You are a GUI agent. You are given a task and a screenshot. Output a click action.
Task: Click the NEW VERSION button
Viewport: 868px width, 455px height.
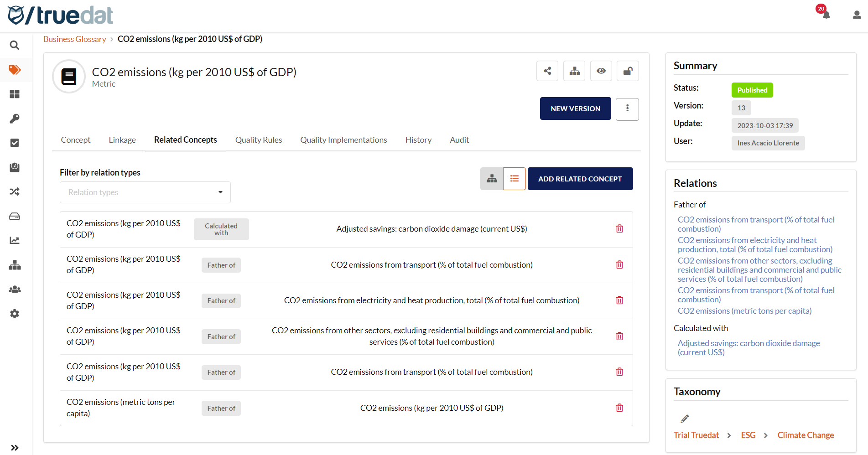tap(575, 109)
